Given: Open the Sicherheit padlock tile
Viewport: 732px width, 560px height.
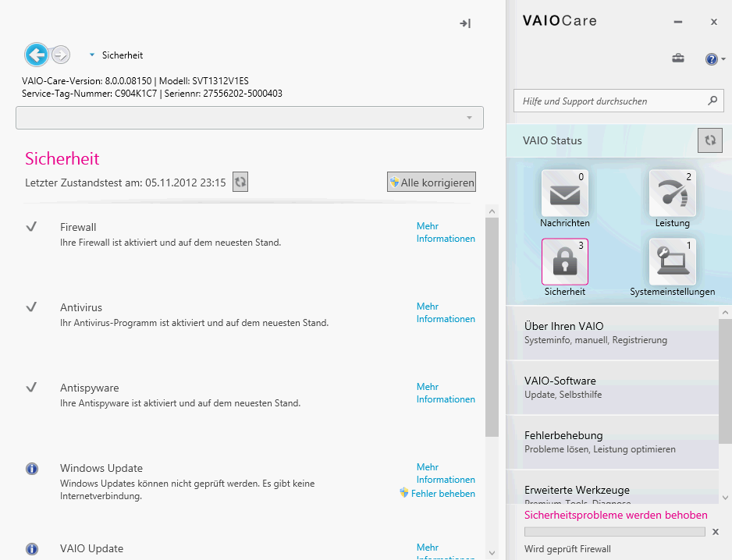Looking at the screenshot, I should (565, 262).
